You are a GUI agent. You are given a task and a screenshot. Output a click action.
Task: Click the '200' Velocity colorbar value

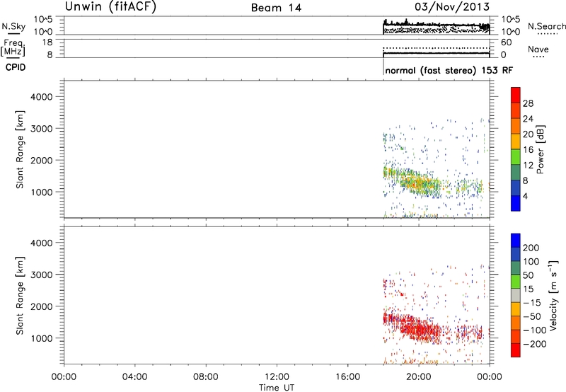pos(531,248)
